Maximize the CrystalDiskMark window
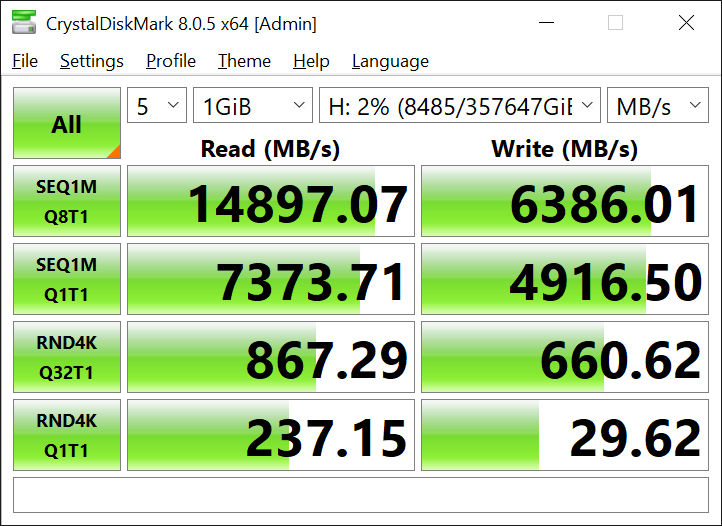722x526 pixels. 615,22
